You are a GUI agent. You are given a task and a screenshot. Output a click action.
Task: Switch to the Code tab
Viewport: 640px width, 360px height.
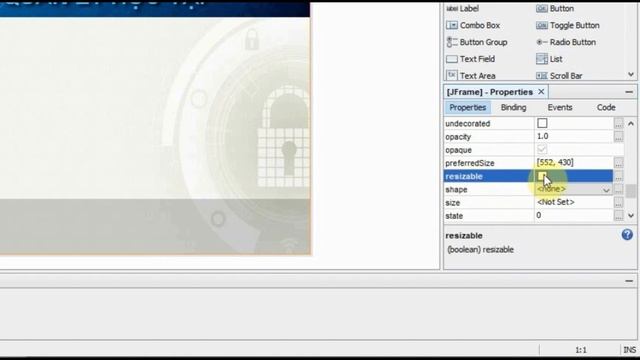click(606, 108)
